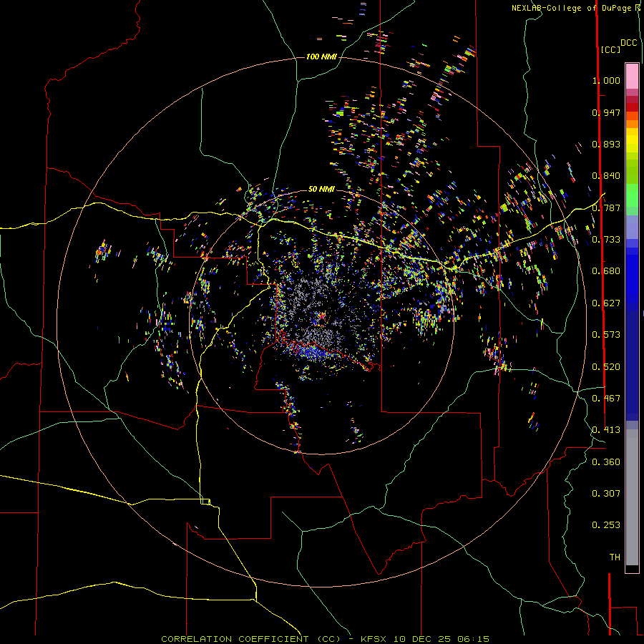
Task: Click the 0.733 legend value
Action: pyautogui.click(x=606, y=239)
